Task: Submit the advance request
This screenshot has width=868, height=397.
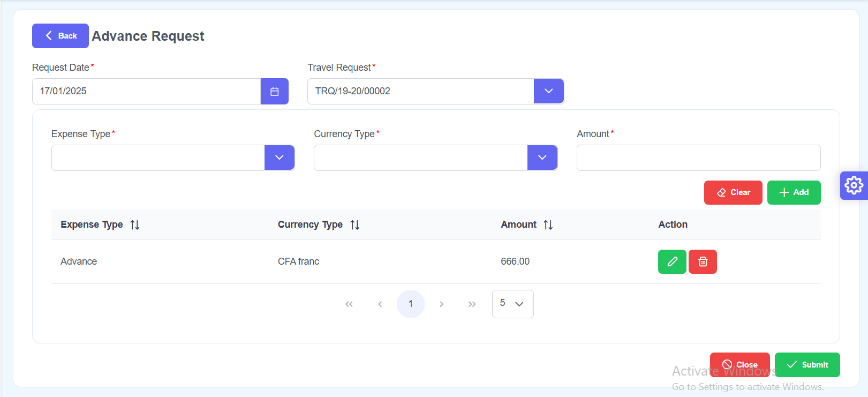Action: 807,365
